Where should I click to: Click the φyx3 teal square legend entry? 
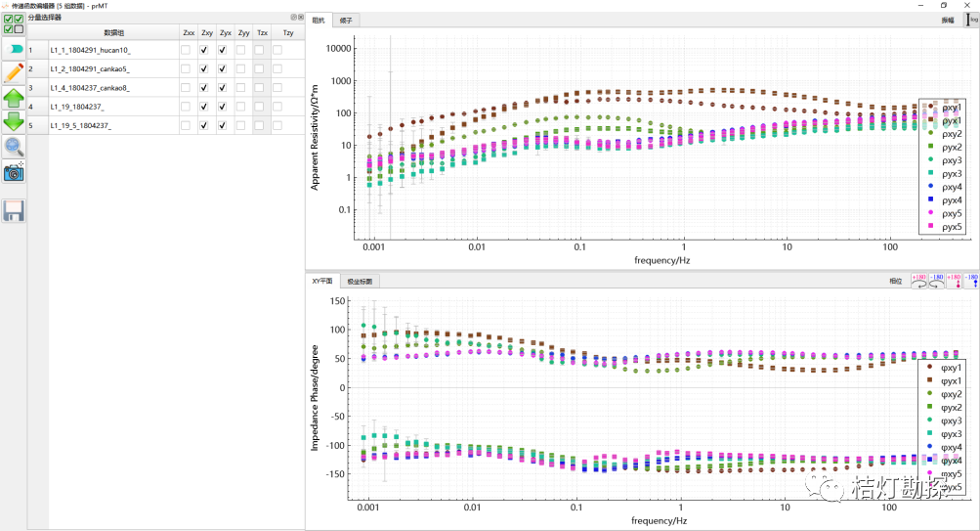945,433
